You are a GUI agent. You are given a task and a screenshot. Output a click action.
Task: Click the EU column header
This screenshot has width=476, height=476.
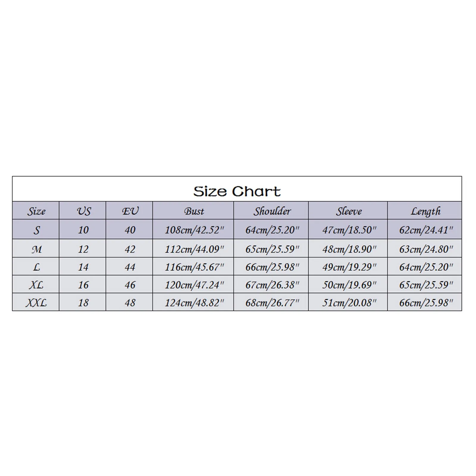(130, 211)
